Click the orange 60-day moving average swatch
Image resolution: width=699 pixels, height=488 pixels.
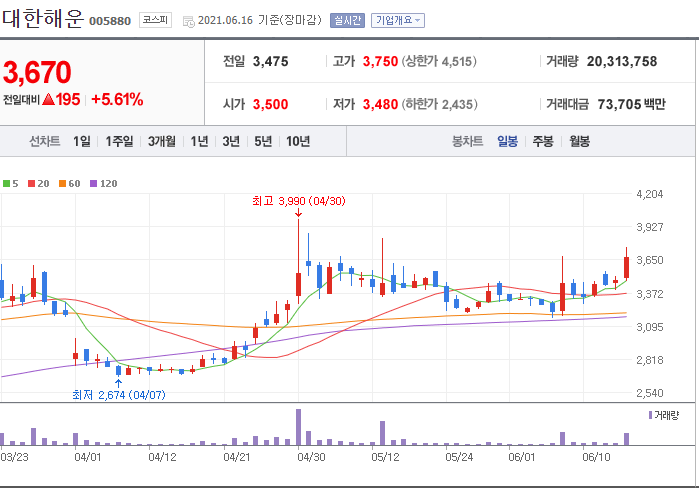62,184
